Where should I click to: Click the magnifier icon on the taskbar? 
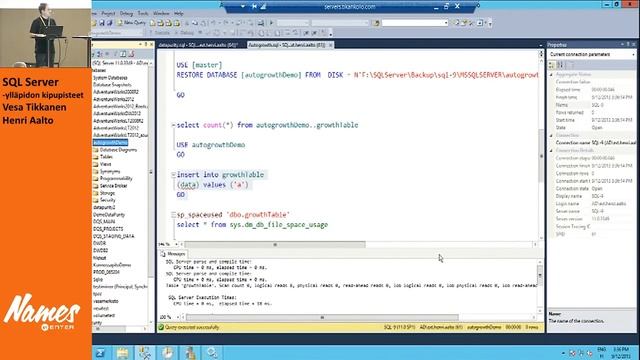click(212, 353)
